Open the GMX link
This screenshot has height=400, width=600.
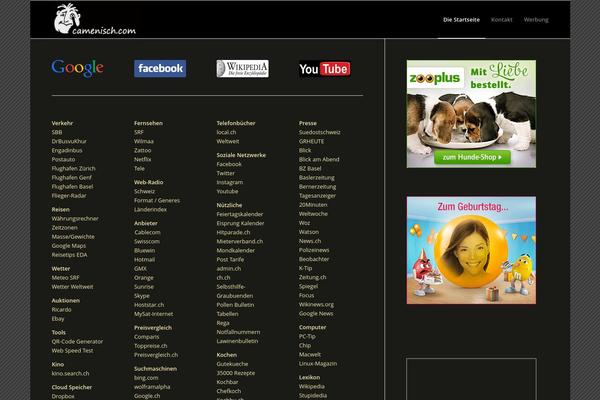coord(140,269)
